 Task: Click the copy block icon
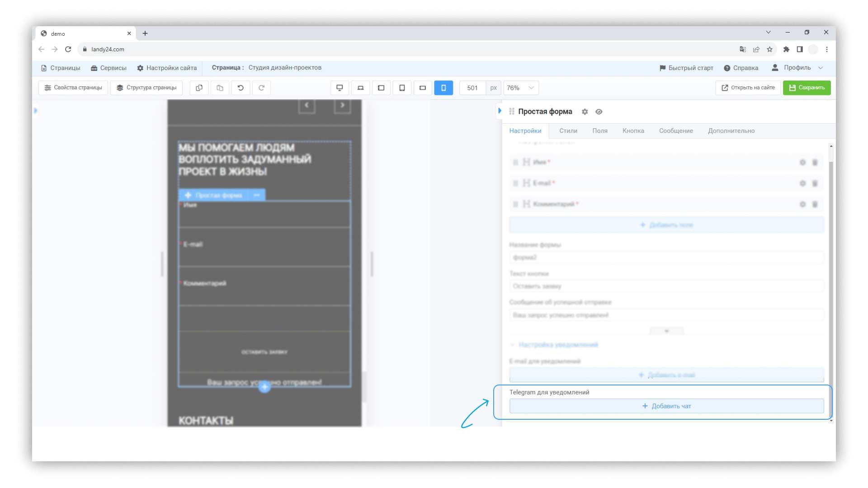pyautogui.click(x=199, y=88)
